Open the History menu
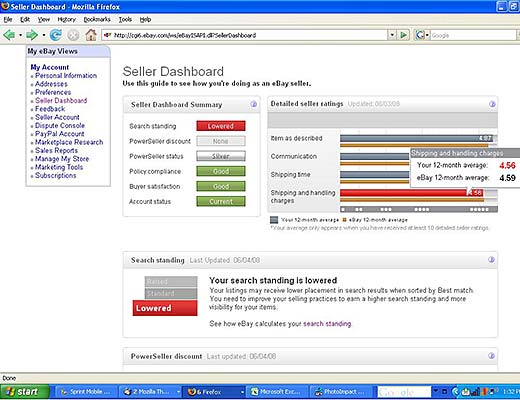Image resolution: width=520 pixels, height=400 pixels. click(67, 19)
